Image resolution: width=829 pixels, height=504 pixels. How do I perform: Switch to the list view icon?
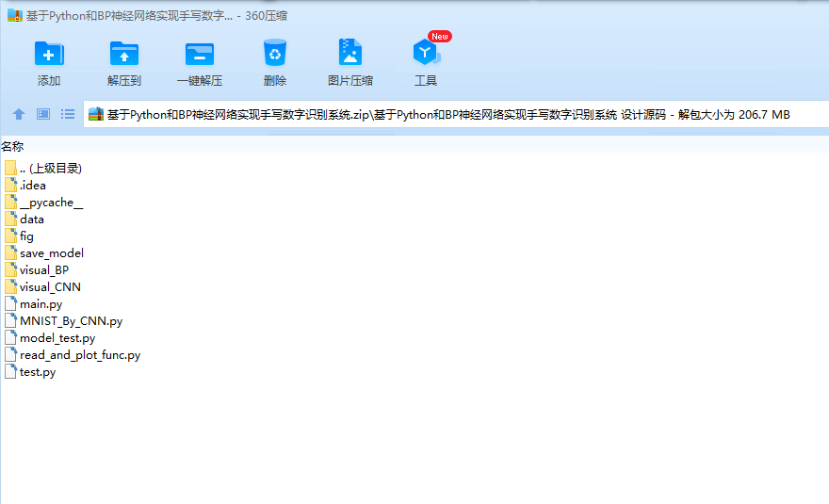[68, 114]
